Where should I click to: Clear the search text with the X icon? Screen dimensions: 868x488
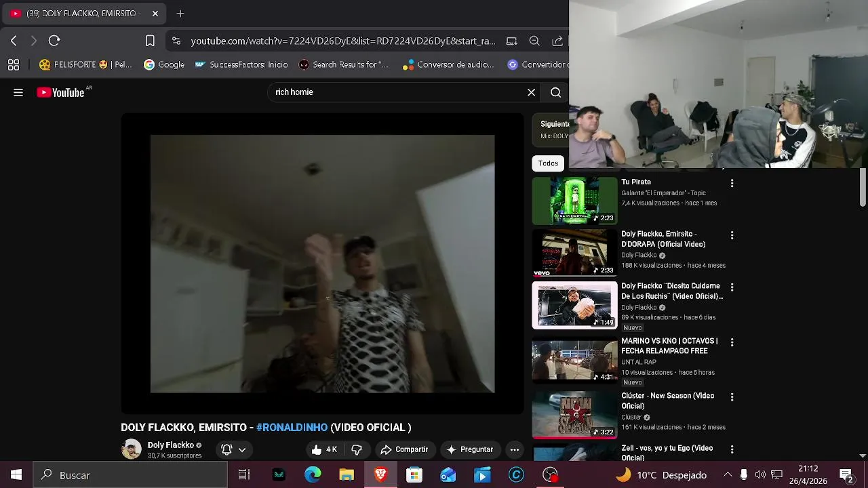point(532,92)
